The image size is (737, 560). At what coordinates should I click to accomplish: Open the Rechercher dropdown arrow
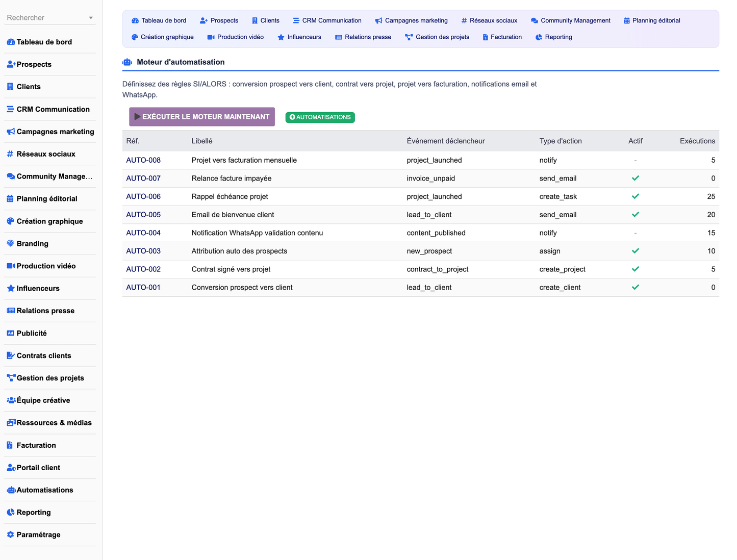(x=91, y=18)
